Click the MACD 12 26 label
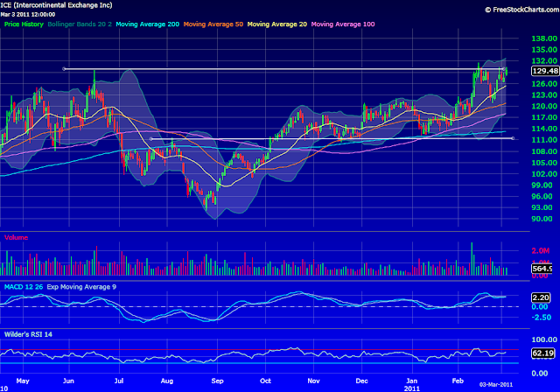560x392 pixels. [24, 287]
